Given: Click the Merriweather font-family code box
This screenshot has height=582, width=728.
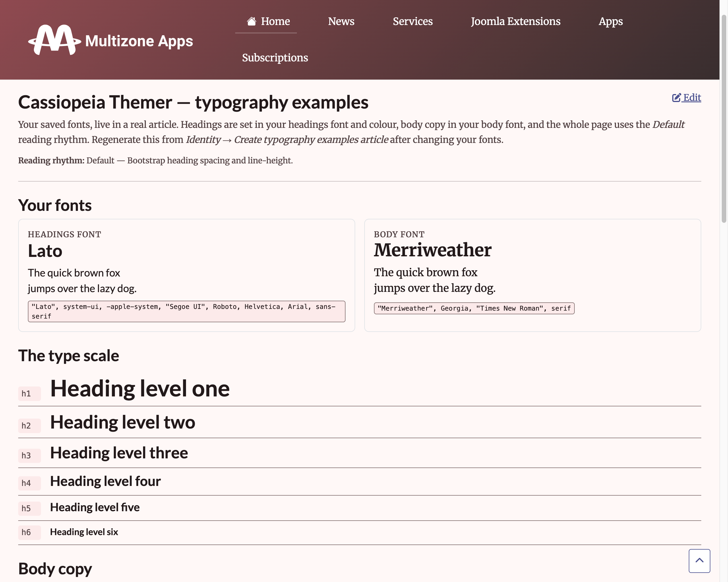Looking at the screenshot, I should pyautogui.click(x=474, y=308).
